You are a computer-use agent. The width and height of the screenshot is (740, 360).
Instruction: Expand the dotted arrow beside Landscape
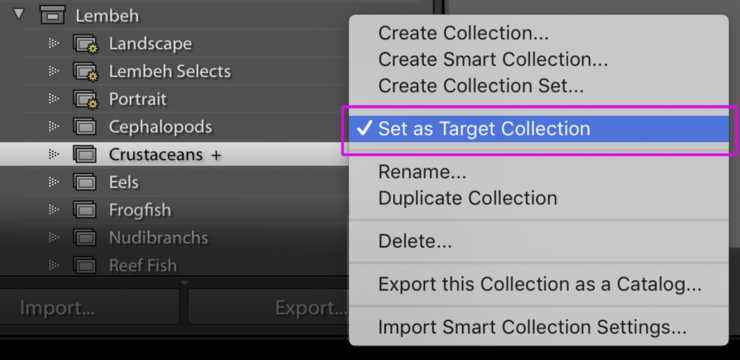click(54, 43)
